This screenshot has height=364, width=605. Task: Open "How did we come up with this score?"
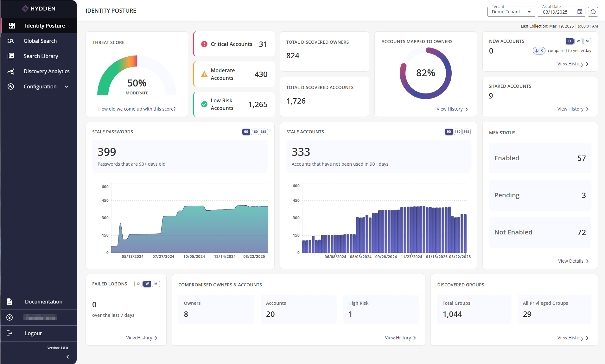[137, 109]
